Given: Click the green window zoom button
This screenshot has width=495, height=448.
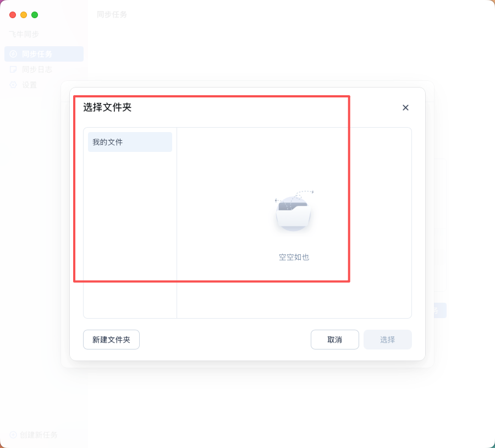Looking at the screenshot, I should [x=35, y=15].
